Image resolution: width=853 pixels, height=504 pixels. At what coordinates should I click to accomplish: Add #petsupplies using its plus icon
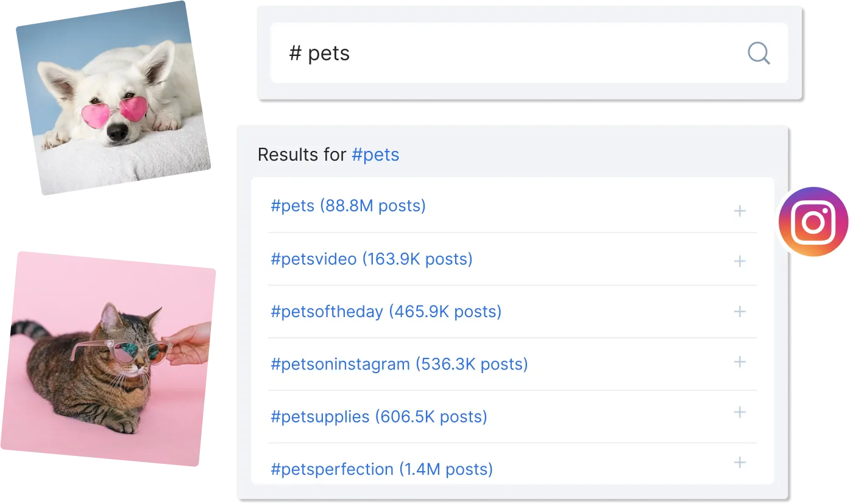(x=740, y=412)
